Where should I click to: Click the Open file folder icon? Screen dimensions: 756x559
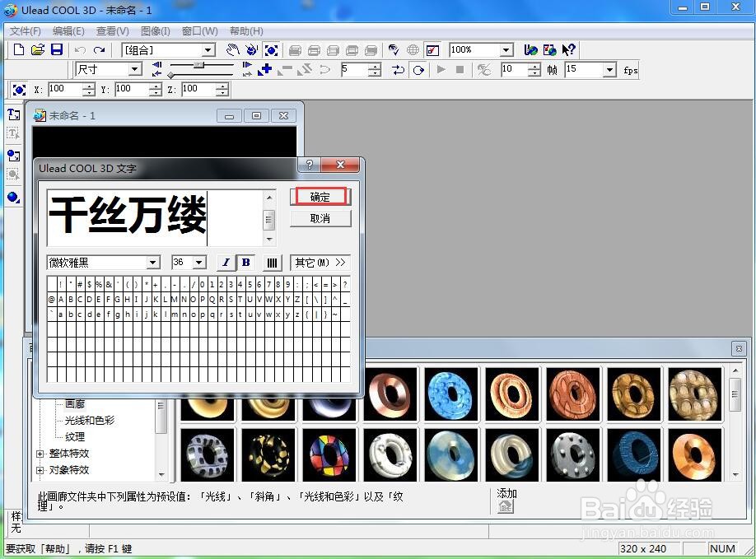tap(38, 49)
